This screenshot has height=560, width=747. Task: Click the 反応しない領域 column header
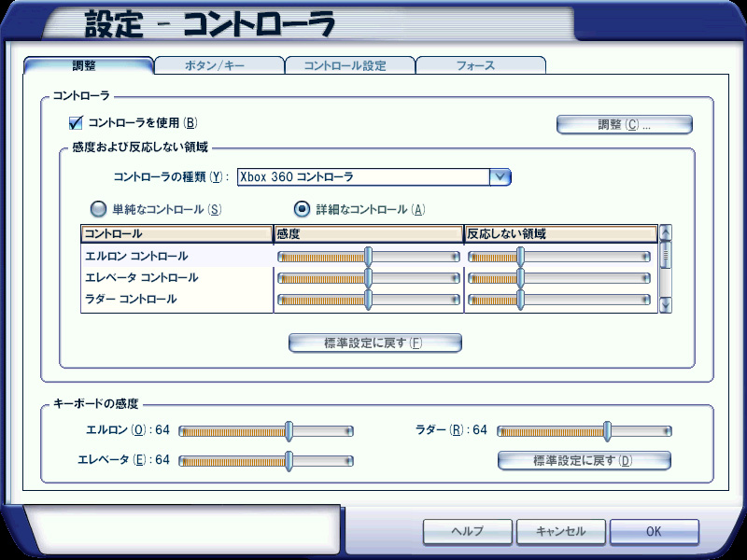(561, 234)
